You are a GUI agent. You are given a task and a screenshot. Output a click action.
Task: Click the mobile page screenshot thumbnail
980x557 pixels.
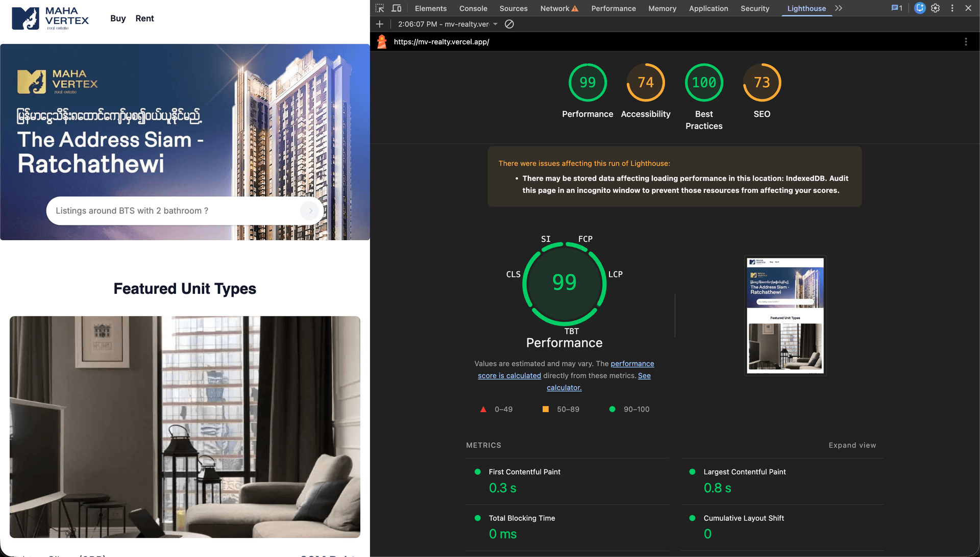[785, 316]
